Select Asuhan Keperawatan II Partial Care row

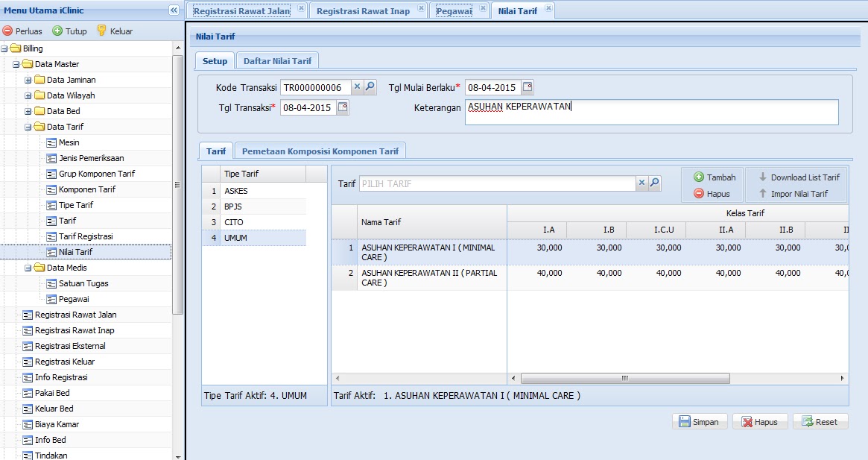pyautogui.click(x=590, y=277)
